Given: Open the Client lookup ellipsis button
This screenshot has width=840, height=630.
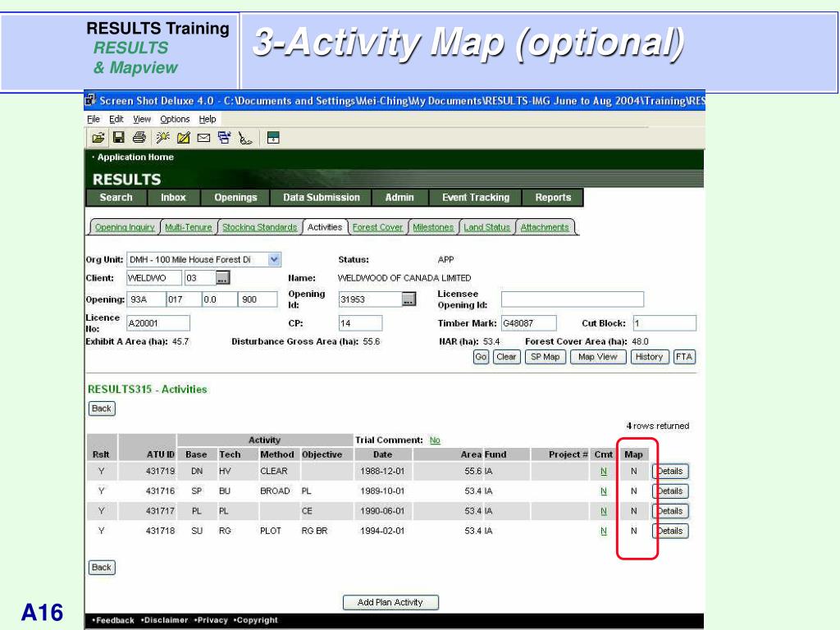Looking at the screenshot, I should coord(223,278).
